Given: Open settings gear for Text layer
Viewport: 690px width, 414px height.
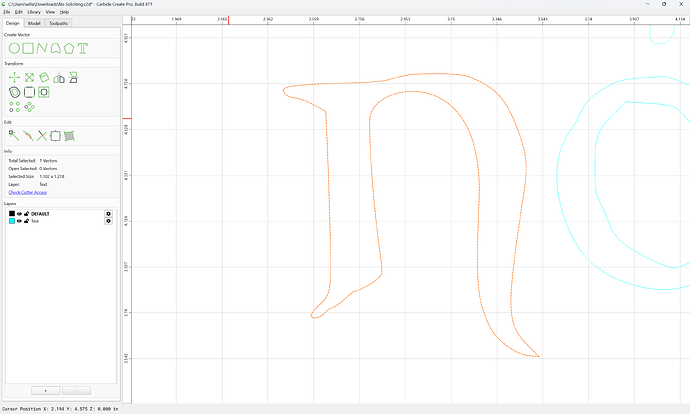Looking at the screenshot, I should coord(108,221).
